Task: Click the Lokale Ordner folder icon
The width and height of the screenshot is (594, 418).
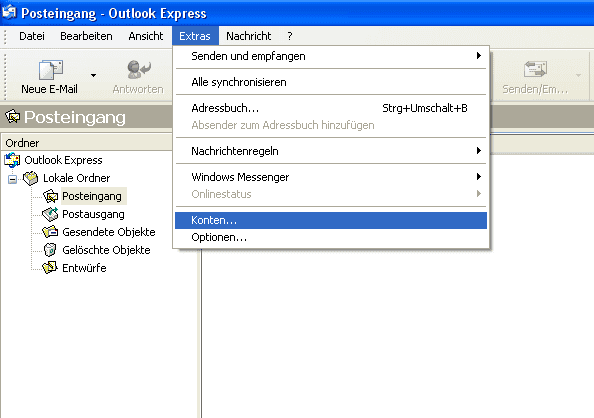Action: pyautogui.click(x=30, y=178)
